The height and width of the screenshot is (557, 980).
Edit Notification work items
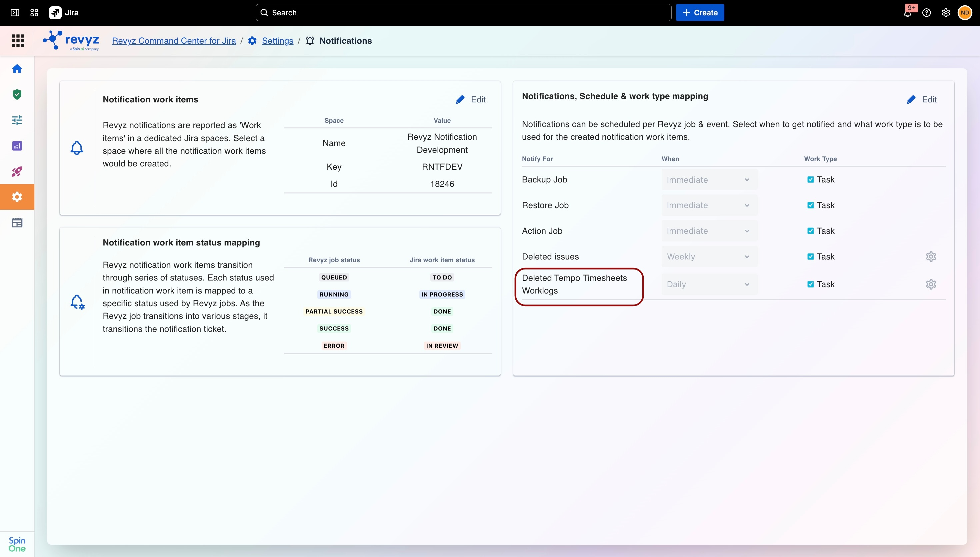471,99
